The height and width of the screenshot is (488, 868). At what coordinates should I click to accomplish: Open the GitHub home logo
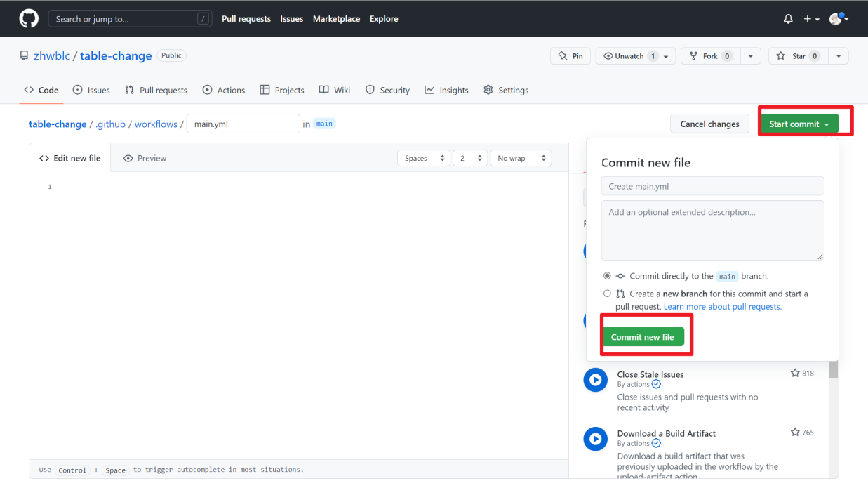coord(29,19)
